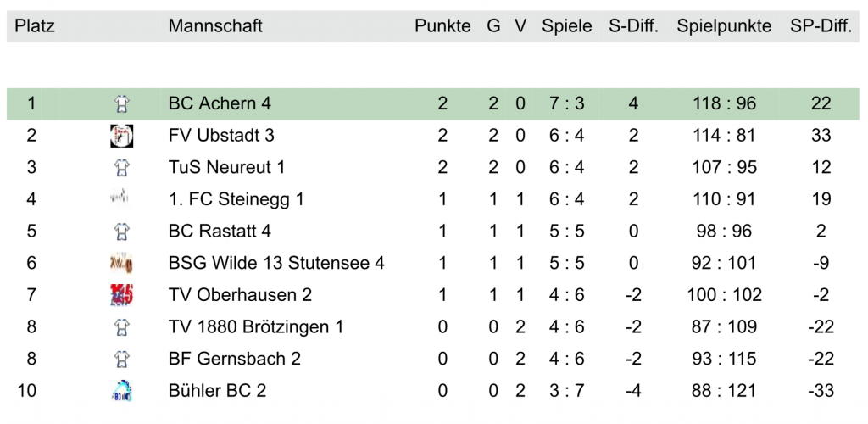Screen dimensions: 868x424
Task: Select the Bühler BC 2 team name
Action: click(x=217, y=391)
